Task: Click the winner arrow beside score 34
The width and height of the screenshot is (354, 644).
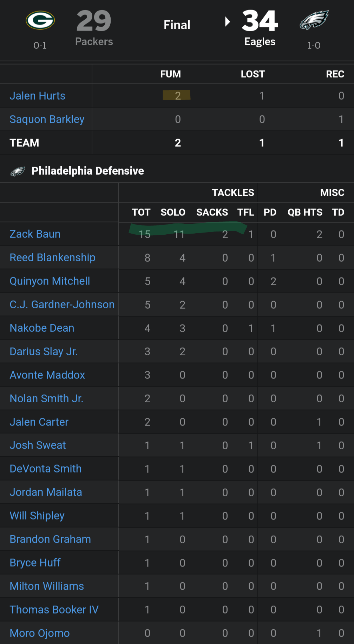Action: tap(228, 22)
